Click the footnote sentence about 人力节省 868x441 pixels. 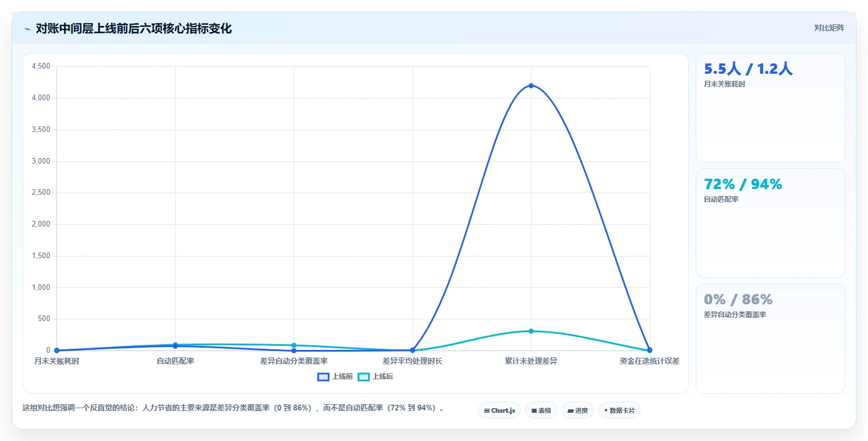pos(233,408)
